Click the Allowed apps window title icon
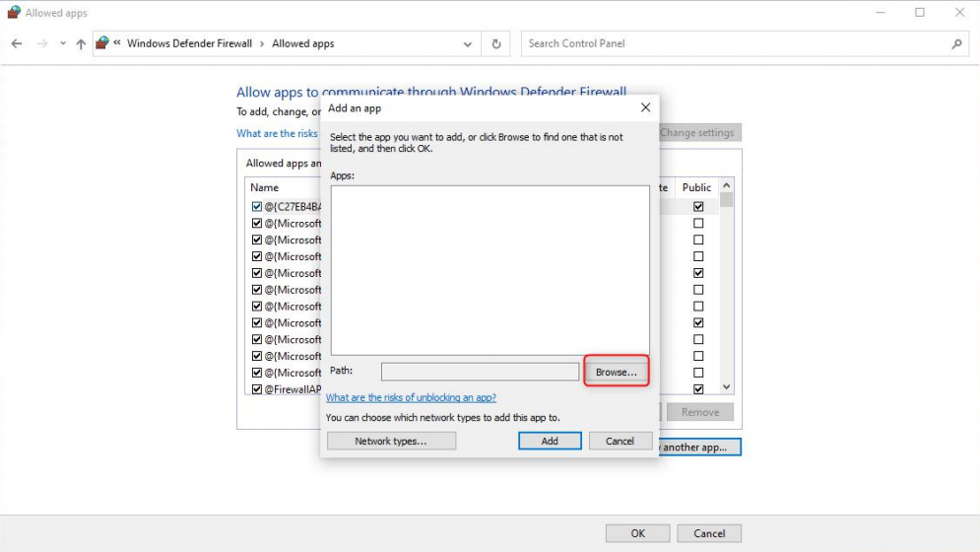The height and width of the screenshot is (552, 980). 14,13
